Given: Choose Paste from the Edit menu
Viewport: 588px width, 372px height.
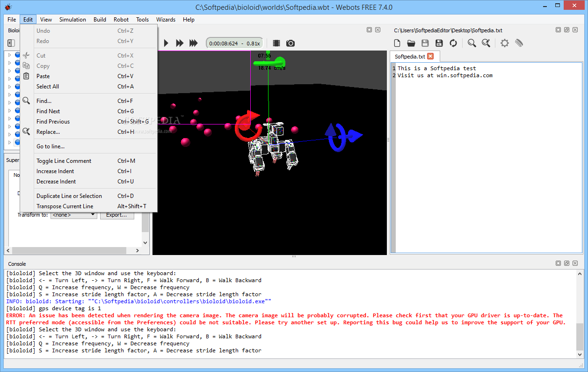Looking at the screenshot, I should coord(88,76).
